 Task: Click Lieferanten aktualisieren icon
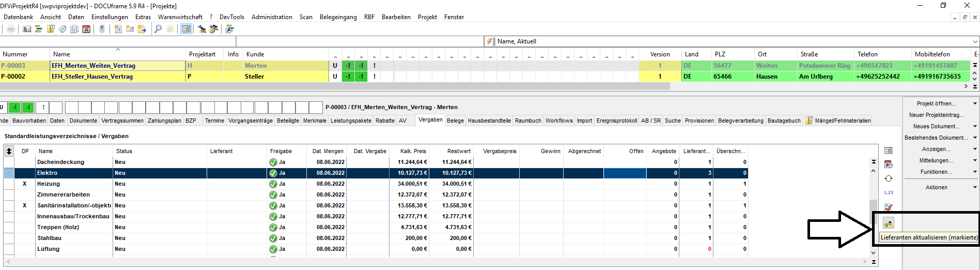889,223
